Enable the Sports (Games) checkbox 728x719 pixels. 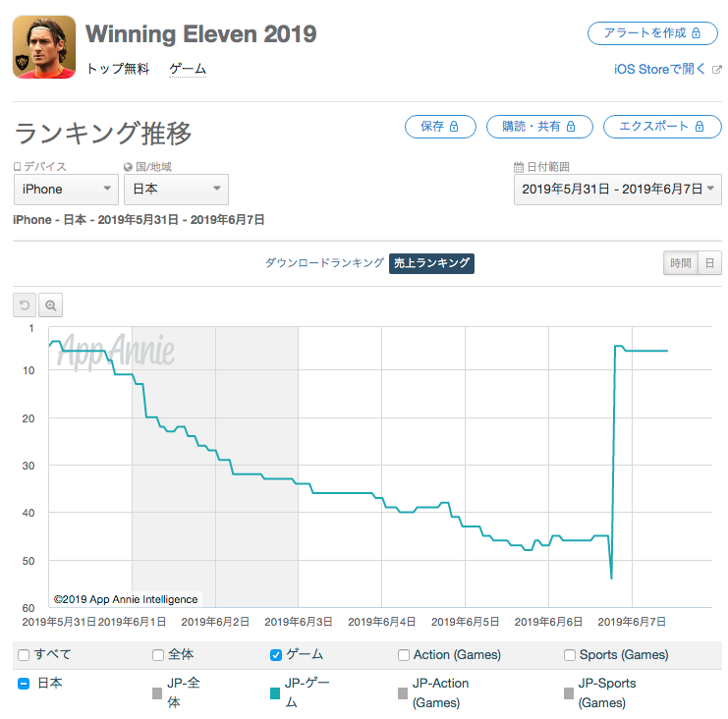569,655
